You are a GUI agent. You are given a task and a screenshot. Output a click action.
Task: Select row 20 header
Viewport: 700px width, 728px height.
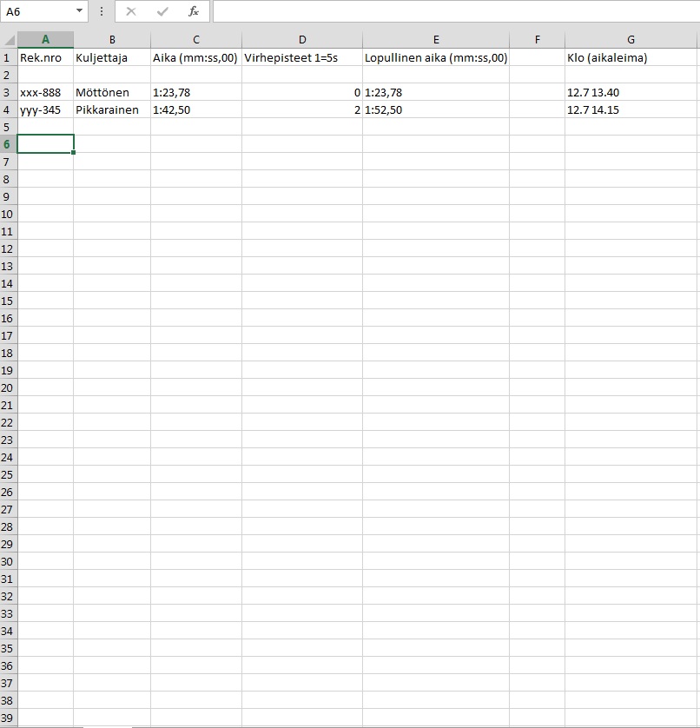(x=8, y=387)
